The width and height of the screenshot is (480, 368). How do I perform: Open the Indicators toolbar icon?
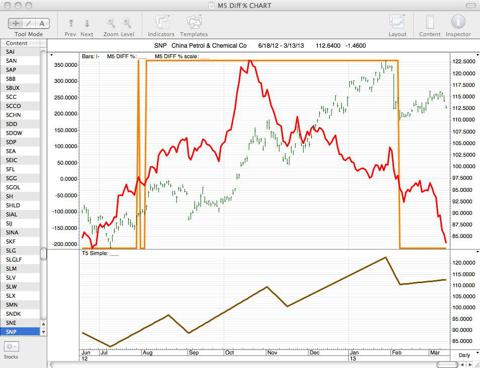161,23
